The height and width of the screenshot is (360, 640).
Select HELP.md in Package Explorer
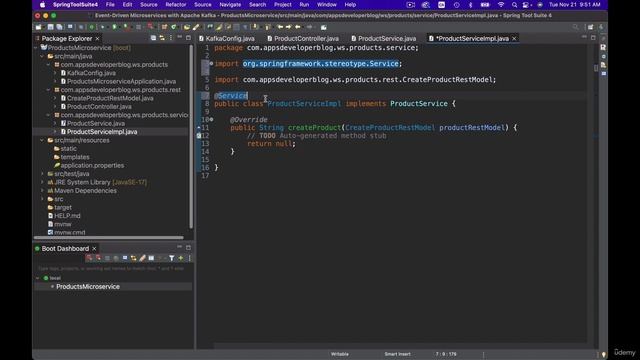click(x=67, y=216)
